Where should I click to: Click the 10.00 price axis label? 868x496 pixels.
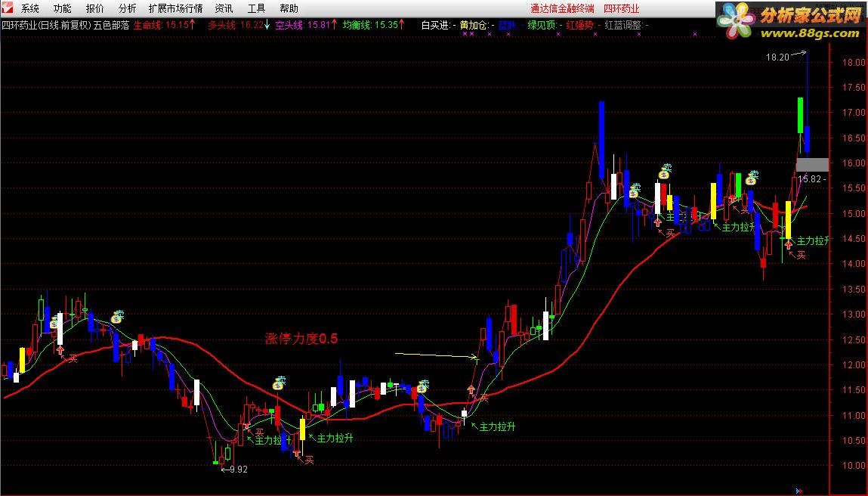[854, 466]
